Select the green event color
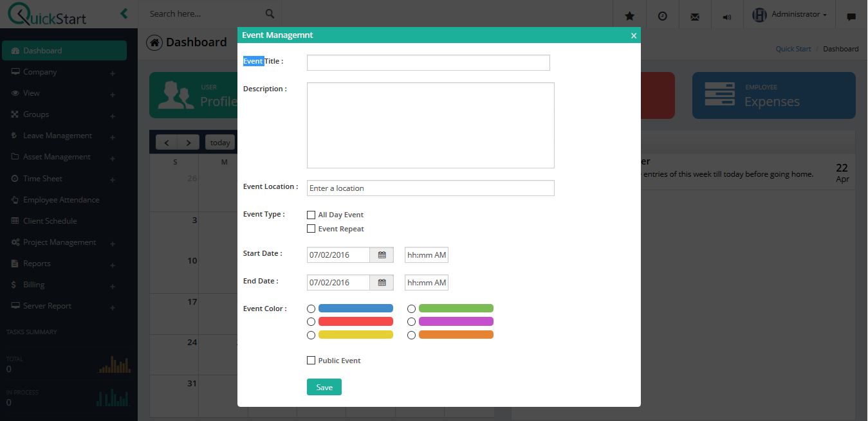Image resolution: width=868 pixels, height=421 pixels. pos(412,308)
